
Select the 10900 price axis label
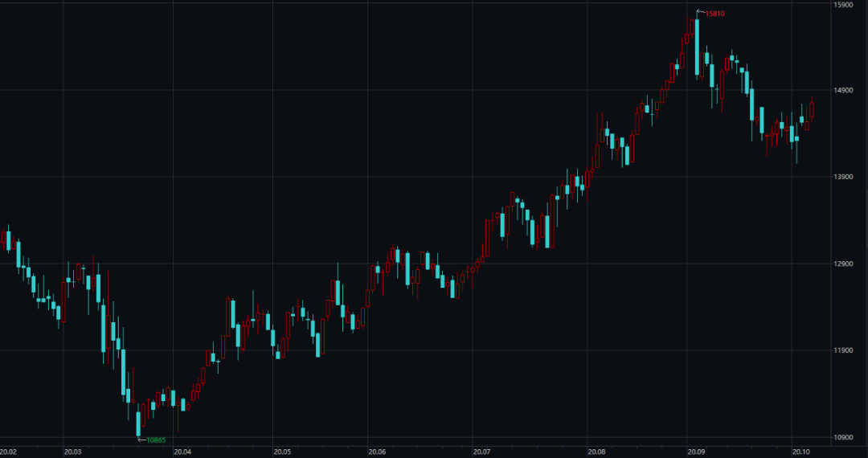point(842,437)
